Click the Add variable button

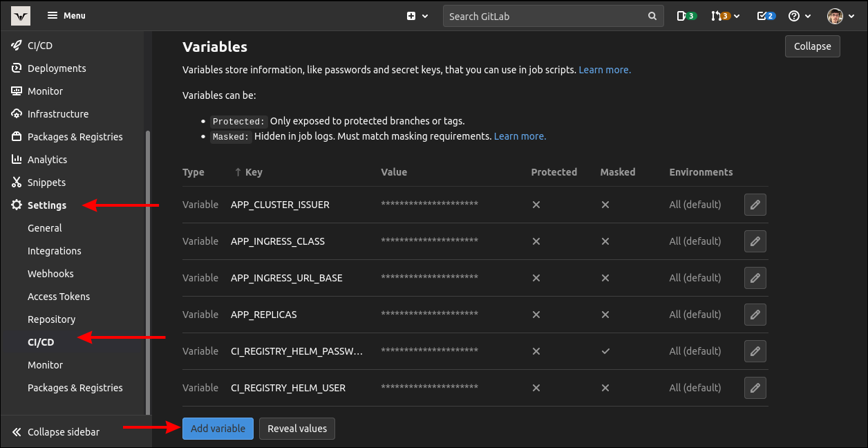pos(218,429)
